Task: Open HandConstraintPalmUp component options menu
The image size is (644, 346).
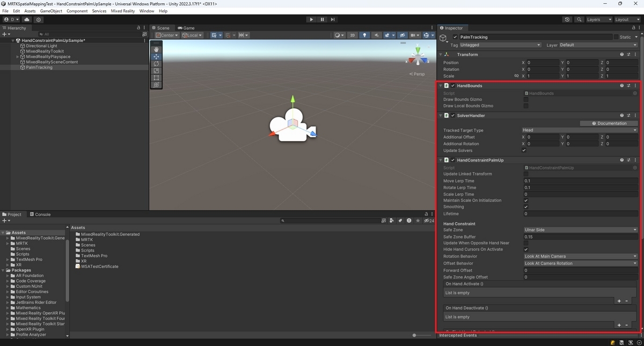Action: pos(635,160)
